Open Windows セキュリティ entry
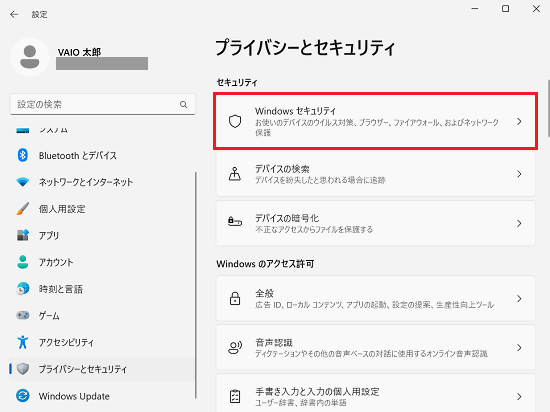 point(375,121)
